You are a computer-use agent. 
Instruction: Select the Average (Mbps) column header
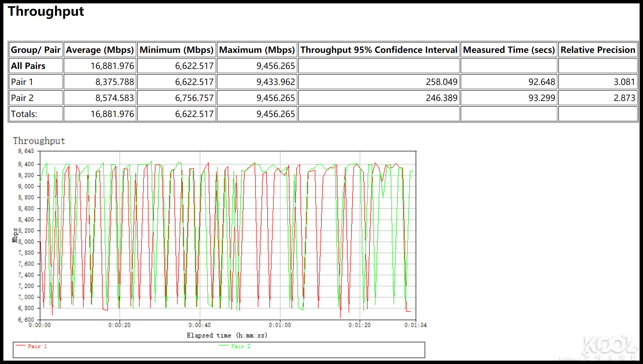click(100, 50)
